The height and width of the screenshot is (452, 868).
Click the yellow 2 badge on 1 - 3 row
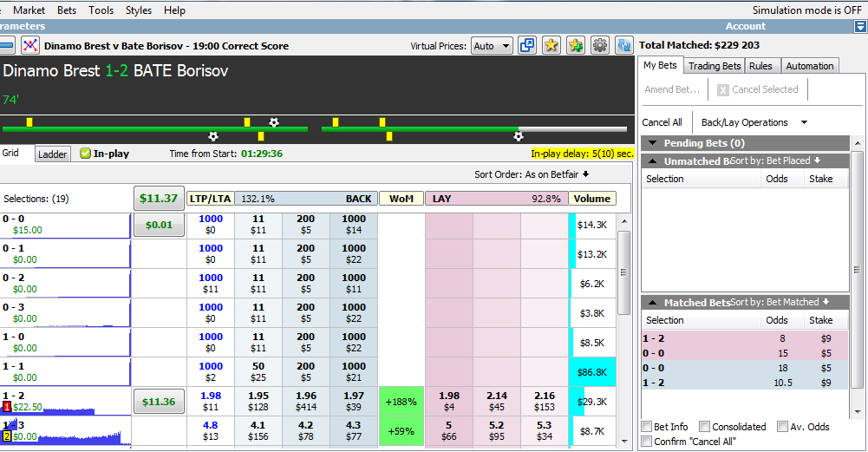7,436
